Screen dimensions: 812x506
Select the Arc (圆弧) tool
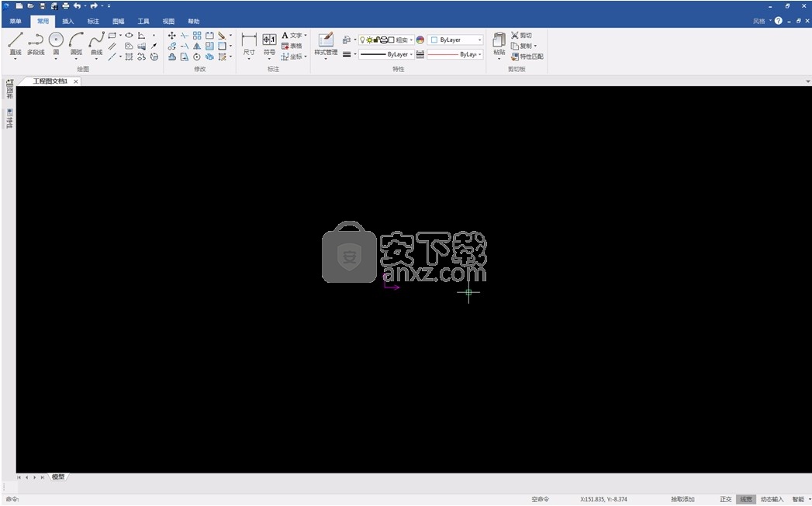76,44
